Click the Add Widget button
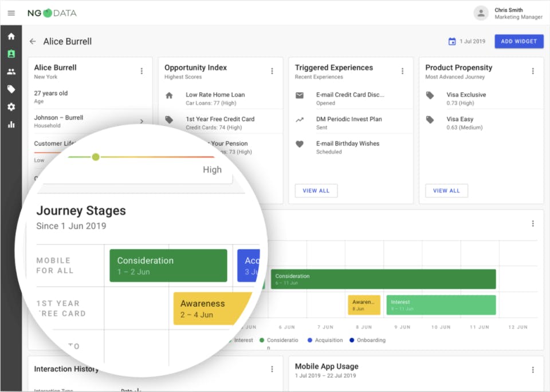The image size is (550, 392). (x=518, y=41)
